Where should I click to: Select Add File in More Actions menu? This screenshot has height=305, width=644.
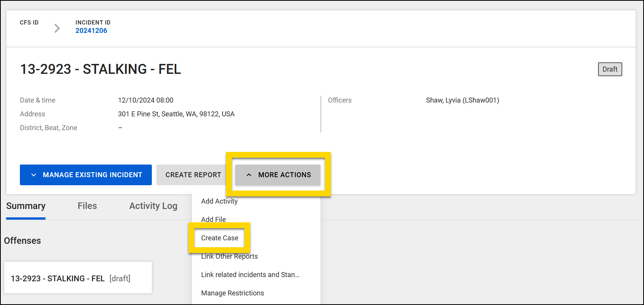[x=213, y=220]
